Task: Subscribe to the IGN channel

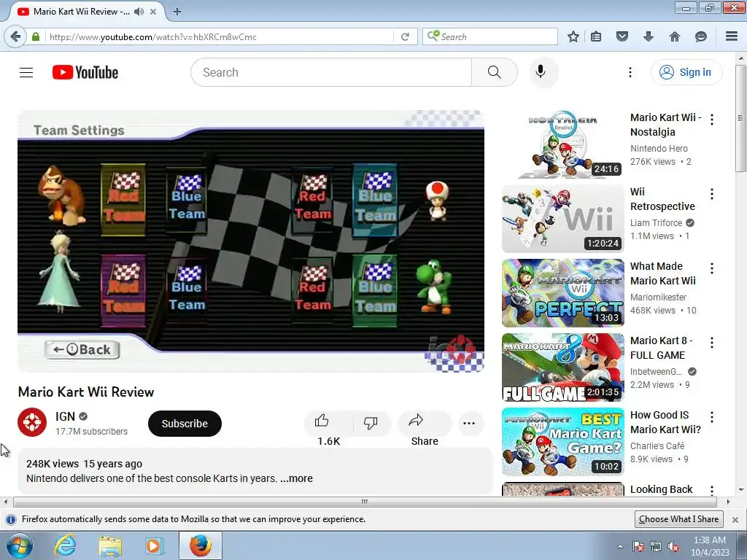Action: (x=185, y=424)
